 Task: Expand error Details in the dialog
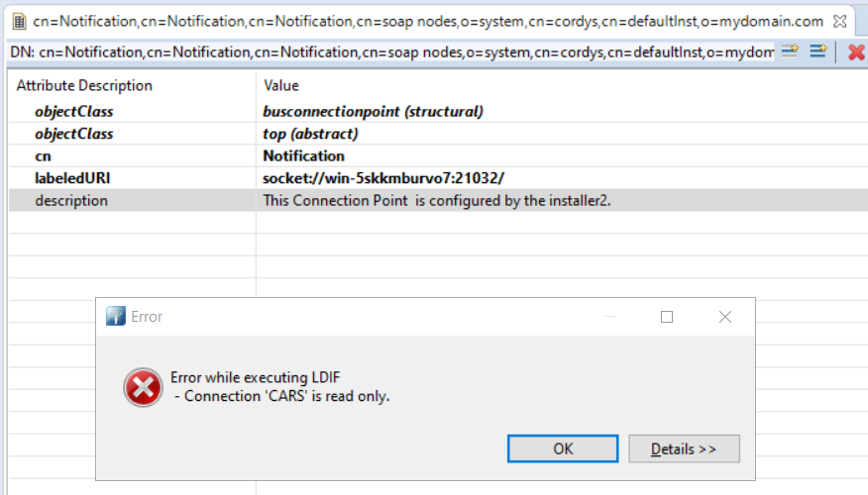coord(684,448)
